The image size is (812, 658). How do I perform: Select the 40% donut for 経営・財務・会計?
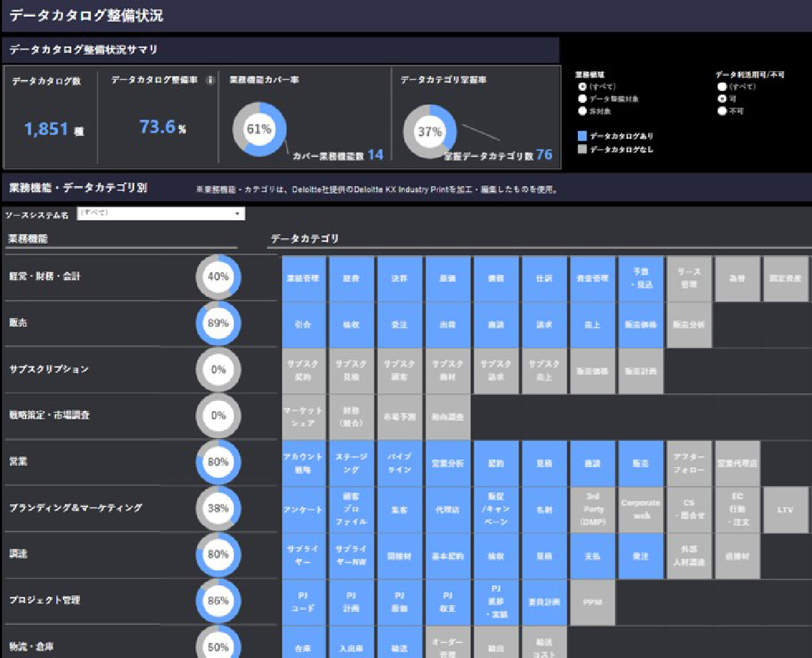click(218, 277)
